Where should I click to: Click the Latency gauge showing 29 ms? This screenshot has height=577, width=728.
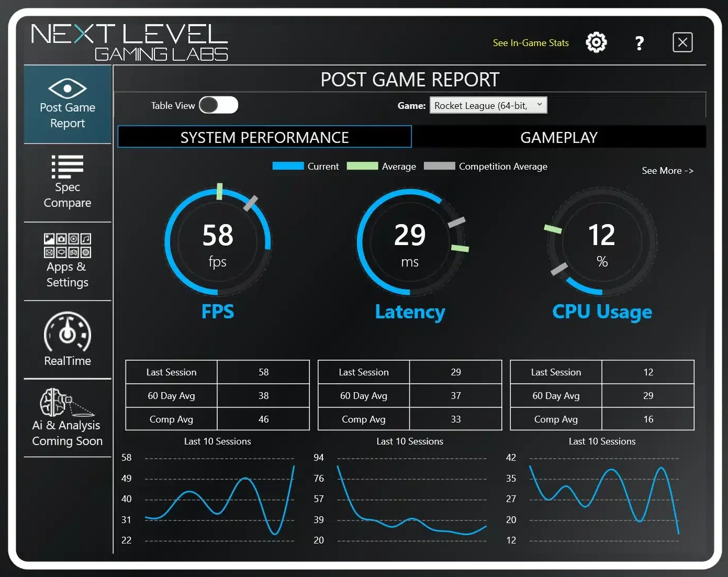pos(410,242)
